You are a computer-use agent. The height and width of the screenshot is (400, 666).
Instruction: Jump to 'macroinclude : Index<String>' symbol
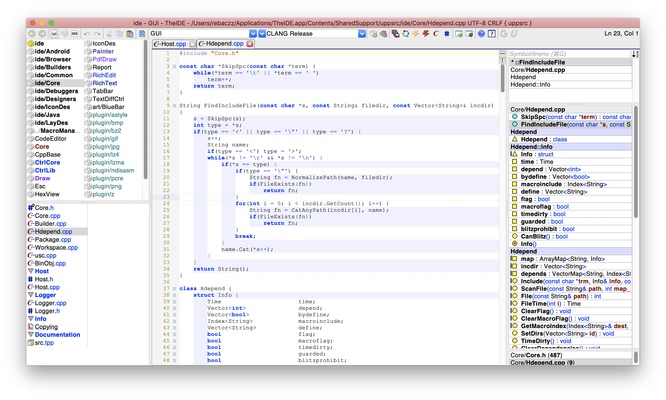(x=571, y=184)
